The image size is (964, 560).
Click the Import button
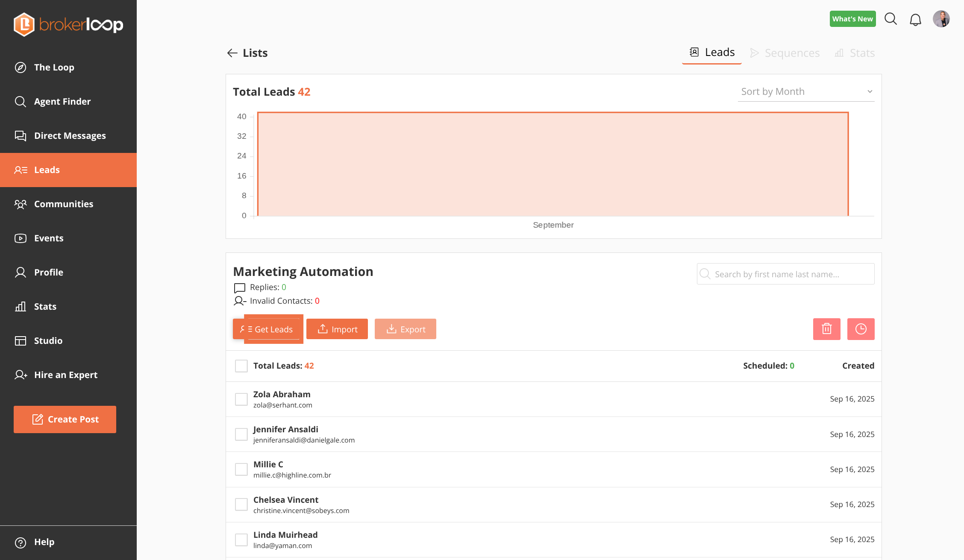pos(337,329)
